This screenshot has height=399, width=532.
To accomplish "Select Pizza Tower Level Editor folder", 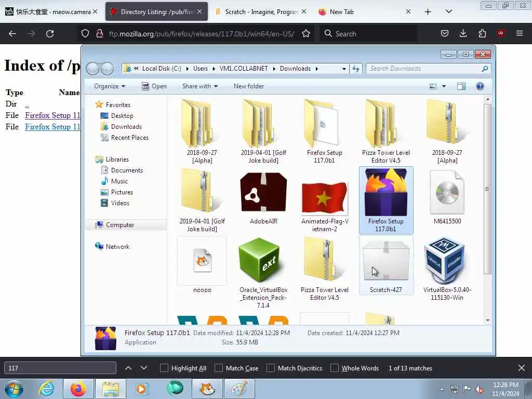I will pos(386,131).
